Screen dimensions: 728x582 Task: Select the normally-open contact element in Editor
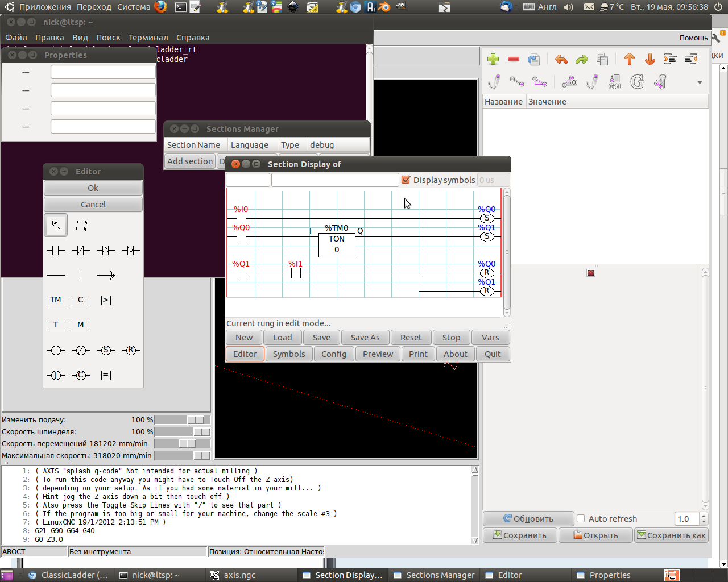56,250
